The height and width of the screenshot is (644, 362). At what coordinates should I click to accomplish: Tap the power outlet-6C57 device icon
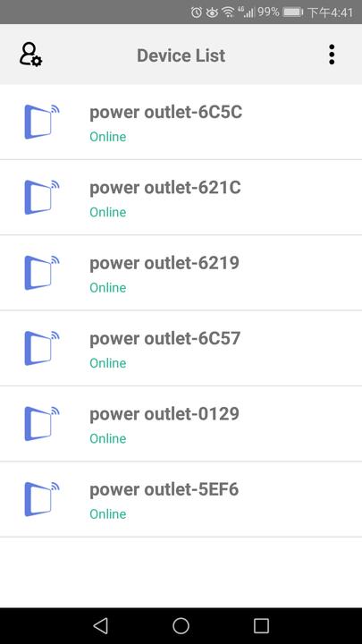pyautogui.click(x=42, y=348)
